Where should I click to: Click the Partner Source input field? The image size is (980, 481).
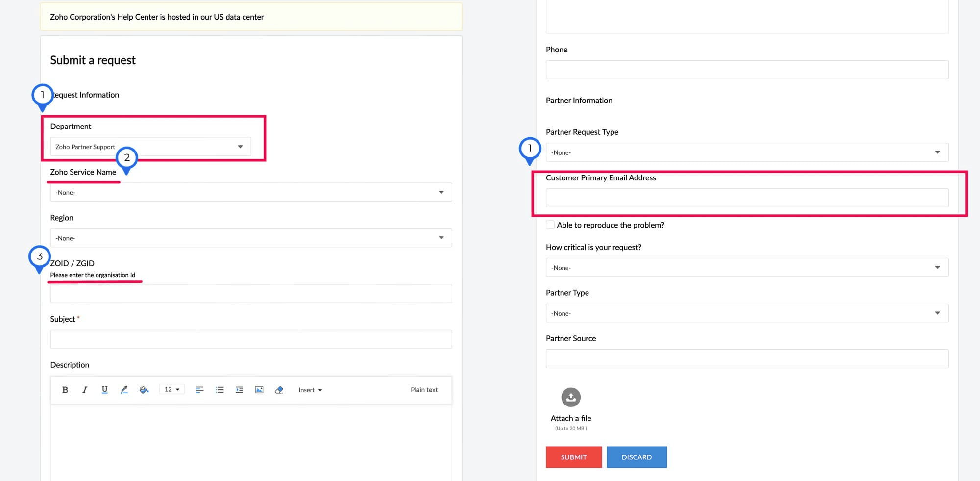tap(747, 358)
